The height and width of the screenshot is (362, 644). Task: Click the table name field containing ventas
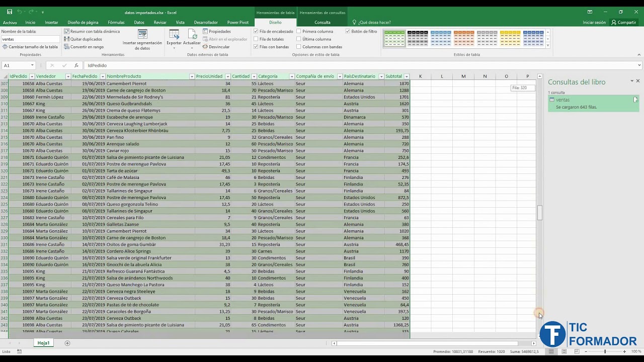point(31,39)
